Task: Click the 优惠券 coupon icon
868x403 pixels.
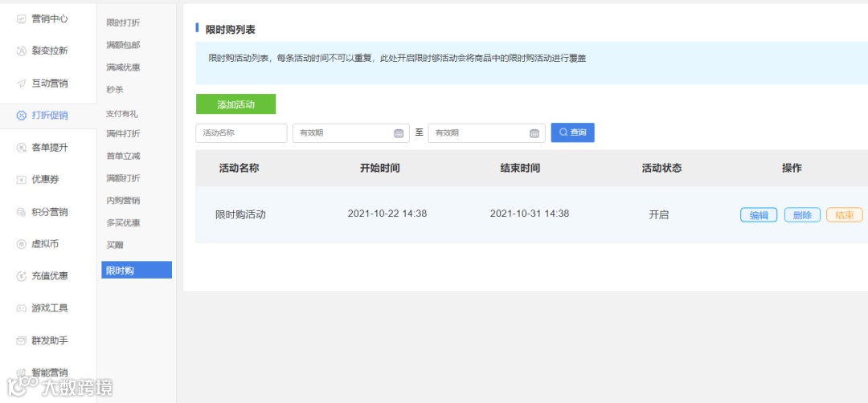Action: coord(22,180)
